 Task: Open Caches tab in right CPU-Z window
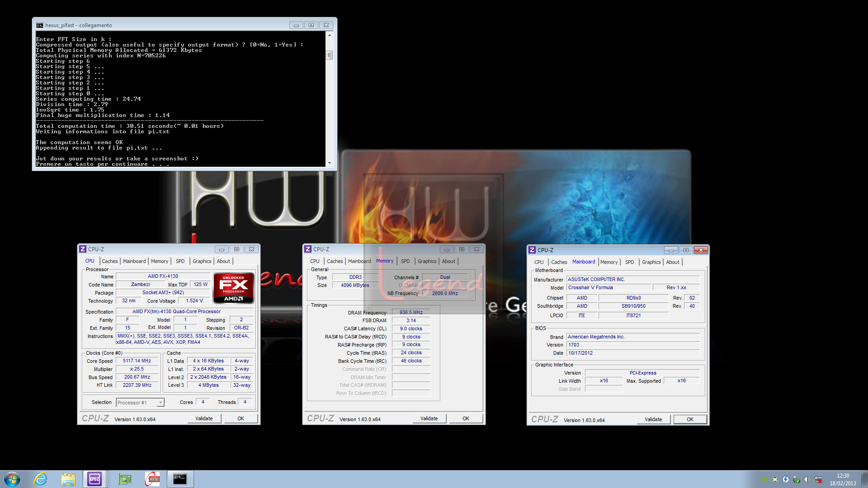[x=559, y=262]
